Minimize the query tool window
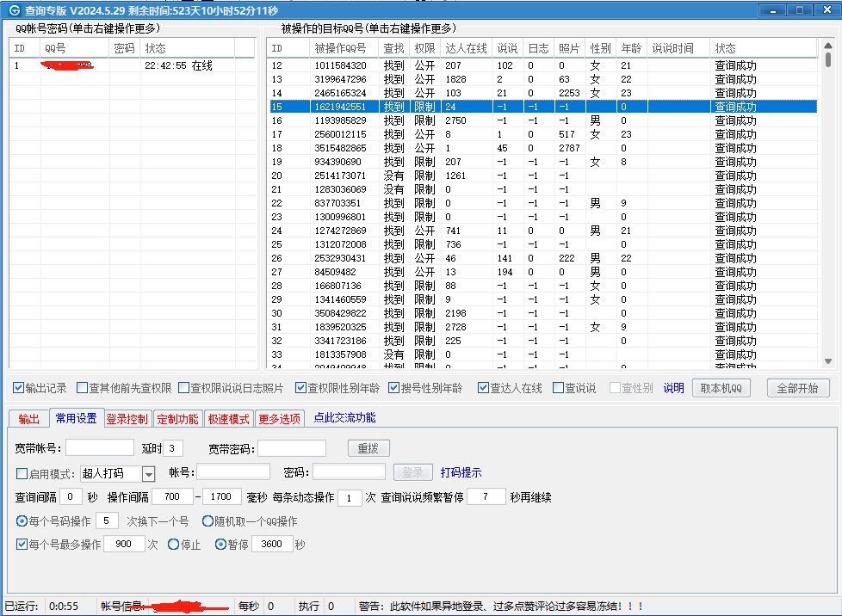The width and height of the screenshot is (842, 616). point(774,9)
